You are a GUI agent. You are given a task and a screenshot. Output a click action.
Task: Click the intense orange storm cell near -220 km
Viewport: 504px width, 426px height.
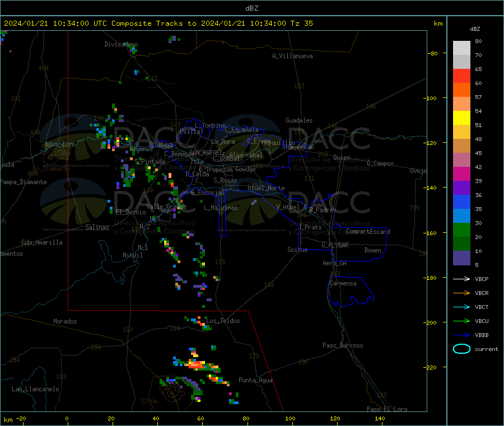[x=195, y=364]
